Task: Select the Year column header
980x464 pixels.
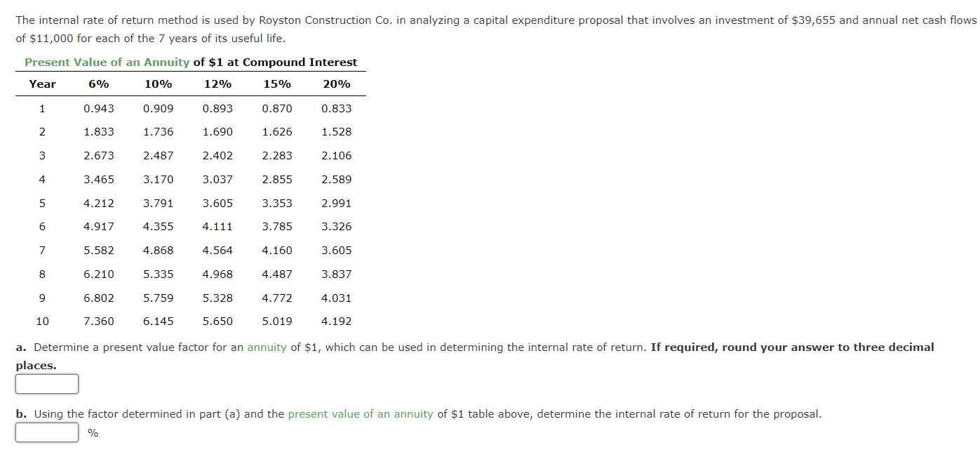Action: pyautogui.click(x=42, y=84)
